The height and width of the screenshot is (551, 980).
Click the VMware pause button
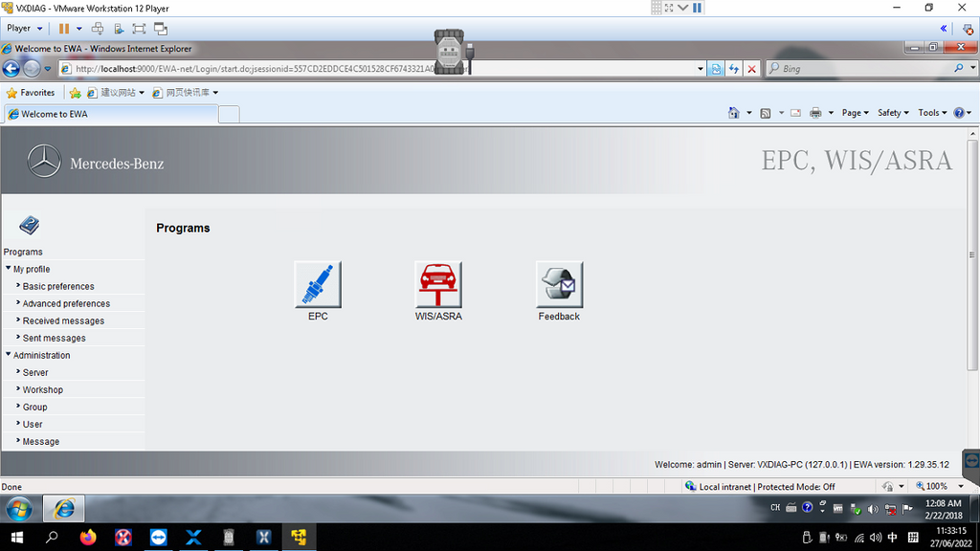(x=64, y=29)
